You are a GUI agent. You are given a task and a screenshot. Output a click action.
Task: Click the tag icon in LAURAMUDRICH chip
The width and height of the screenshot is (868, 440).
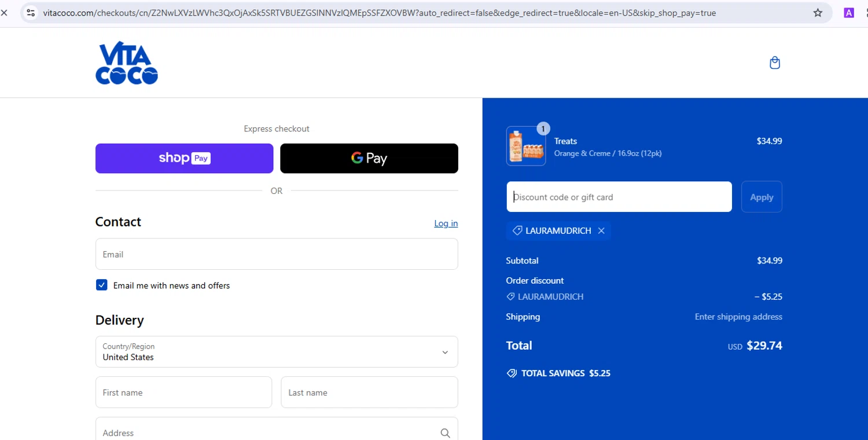coord(517,230)
